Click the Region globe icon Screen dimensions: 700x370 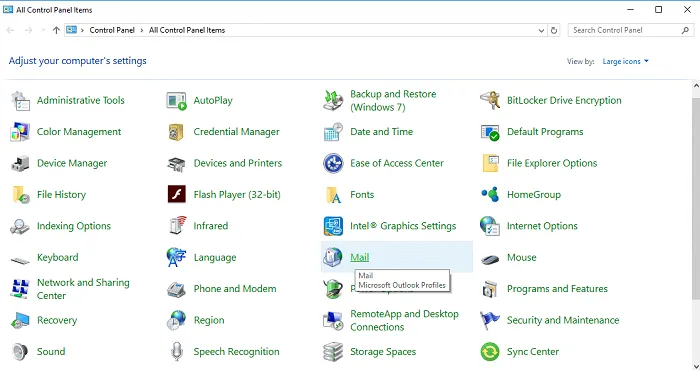click(x=176, y=320)
